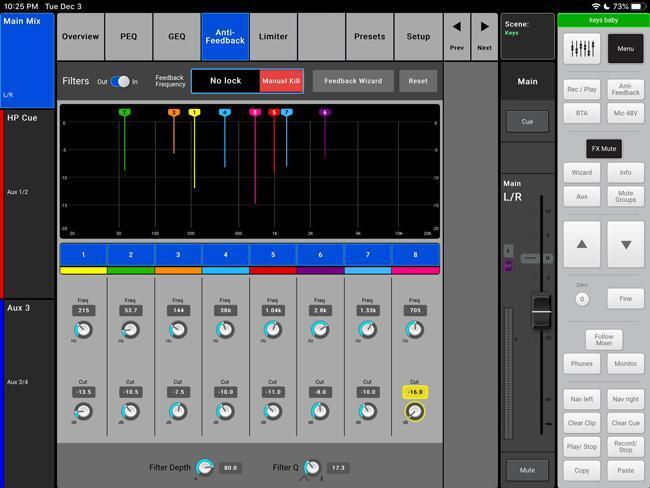The height and width of the screenshot is (488, 650).
Task: Click the Filter Depth knob
Action: 205,468
